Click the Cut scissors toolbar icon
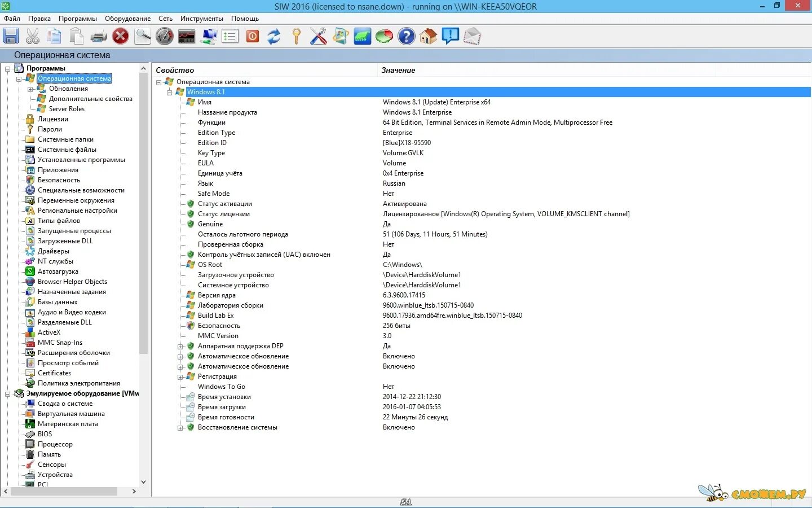Viewport: 812px width, 508px height. click(x=33, y=36)
